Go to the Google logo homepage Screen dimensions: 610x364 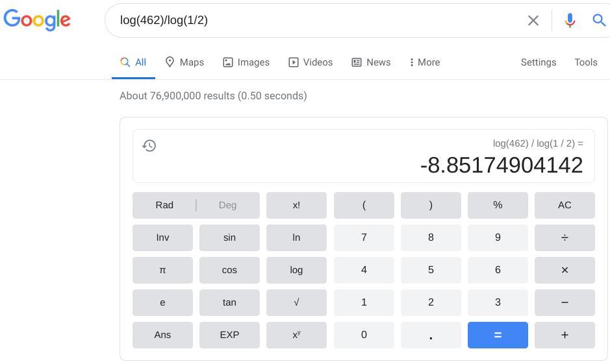tap(37, 20)
